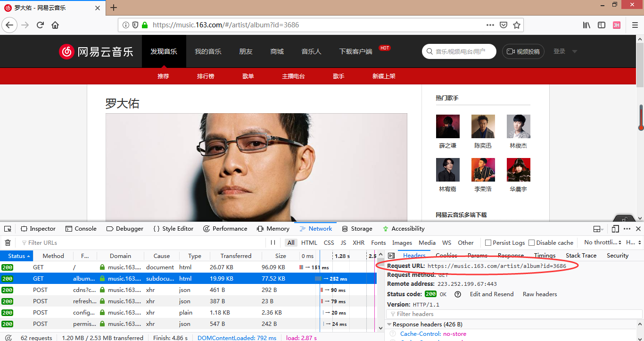This screenshot has height=341, width=644.
Task: Go to 排行榜 in the red navigation
Action: click(206, 76)
